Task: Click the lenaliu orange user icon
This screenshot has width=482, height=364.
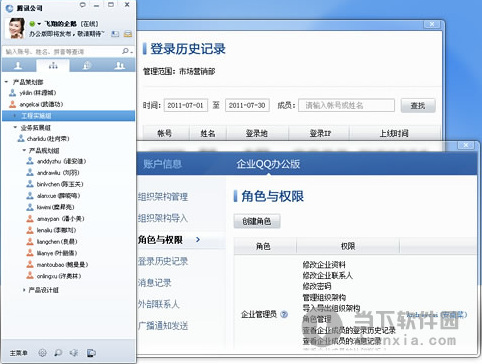Action: 30,230
